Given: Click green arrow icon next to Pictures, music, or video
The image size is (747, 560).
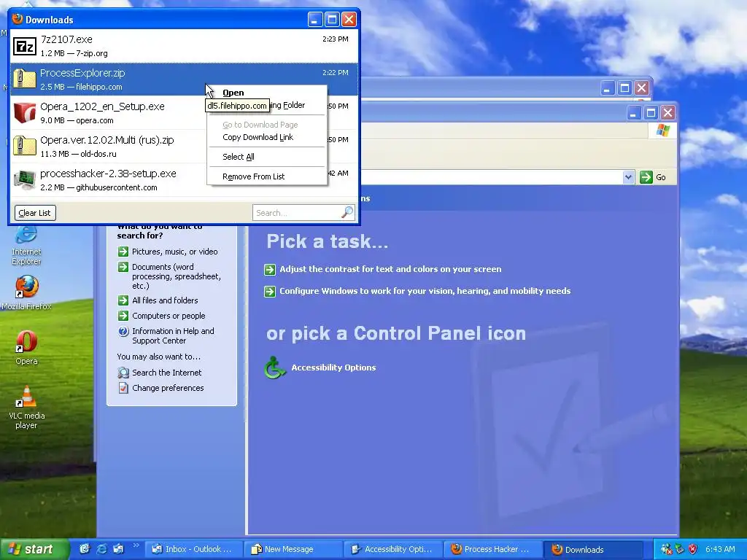Looking at the screenshot, I should point(123,252).
